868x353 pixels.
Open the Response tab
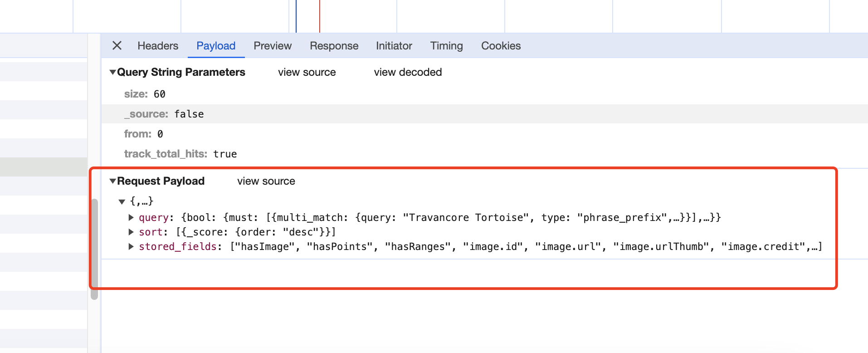[x=334, y=46]
